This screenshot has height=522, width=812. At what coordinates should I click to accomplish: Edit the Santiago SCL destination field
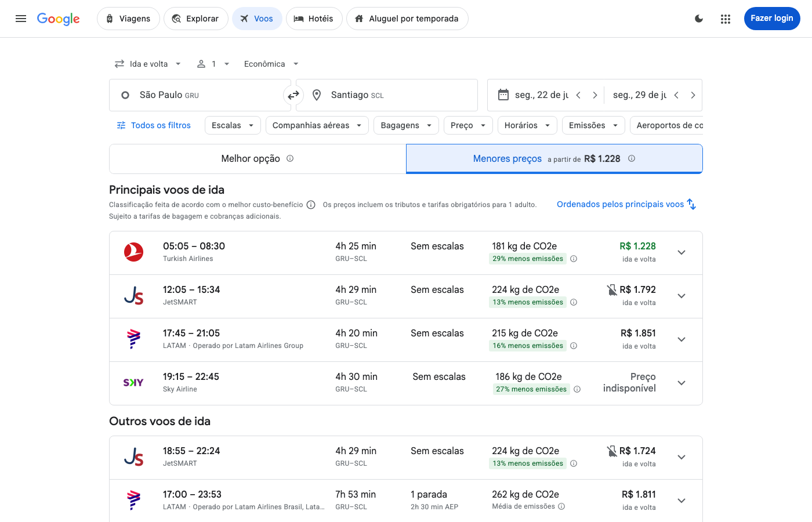click(x=387, y=95)
